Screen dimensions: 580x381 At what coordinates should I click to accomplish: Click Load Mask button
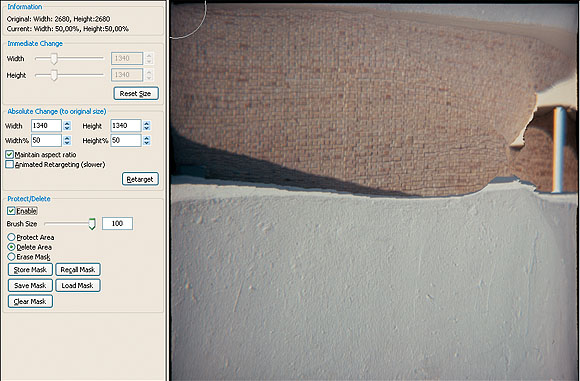[78, 286]
